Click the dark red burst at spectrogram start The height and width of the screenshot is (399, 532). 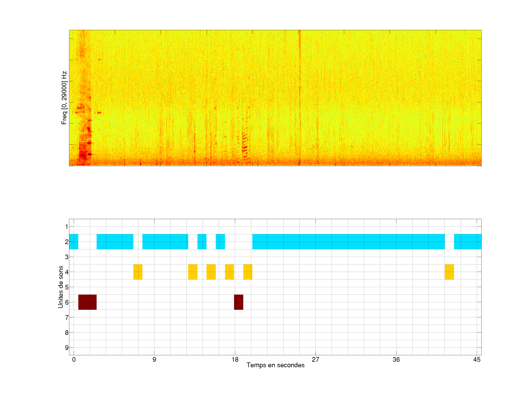[83, 151]
